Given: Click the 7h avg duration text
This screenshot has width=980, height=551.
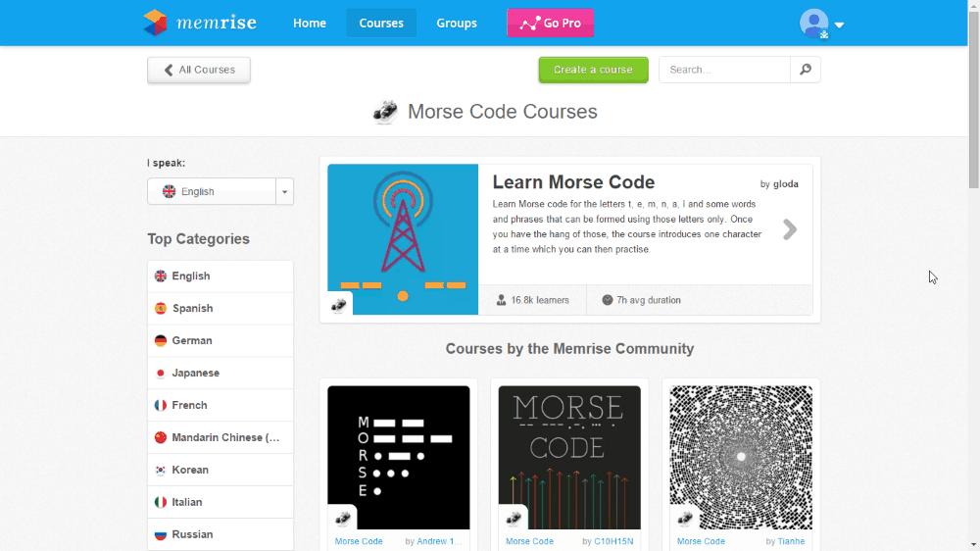Looking at the screenshot, I should (649, 300).
